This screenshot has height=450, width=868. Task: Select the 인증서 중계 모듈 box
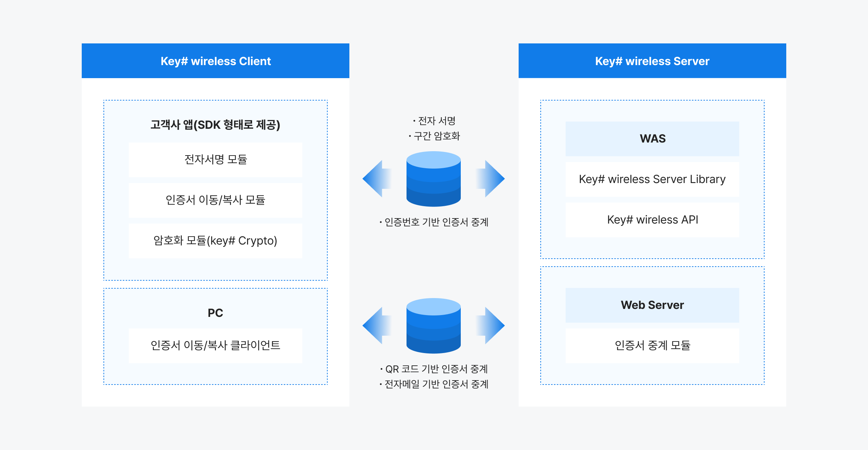[x=652, y=345]
